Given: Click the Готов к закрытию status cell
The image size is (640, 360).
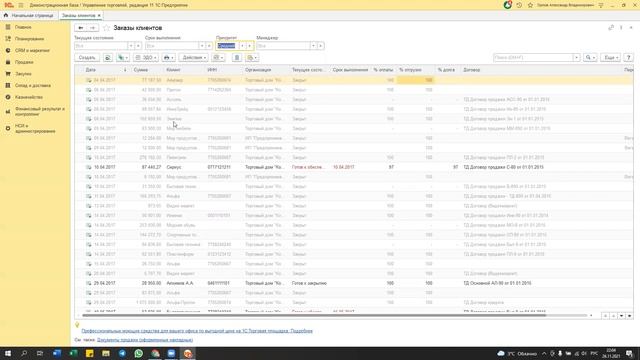Looking at the screenshot, I should tap(309, 283).
